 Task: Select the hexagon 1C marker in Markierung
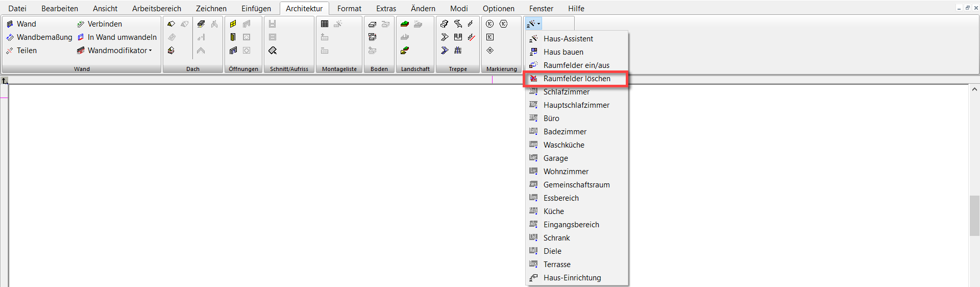click(x=504, y=24)
